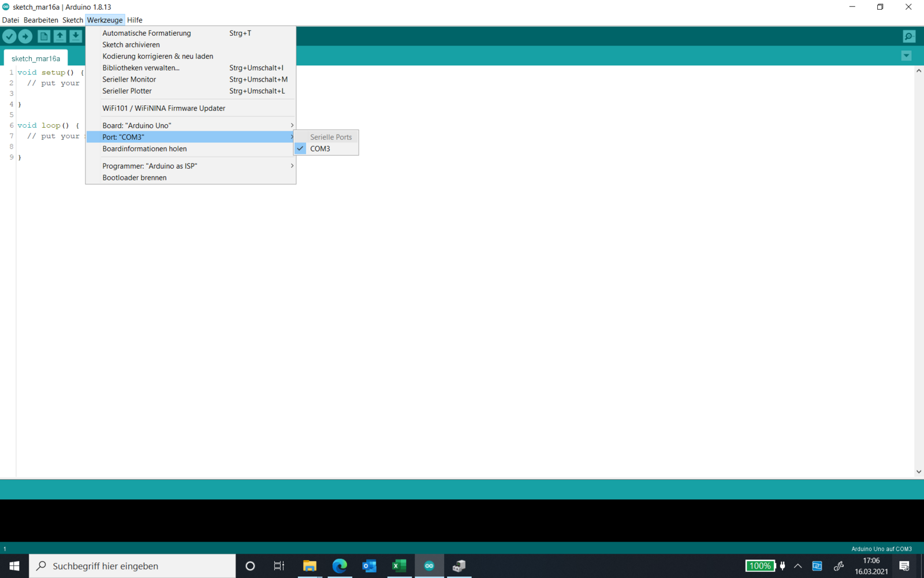Click the New sketch icon
This screenshot has height=578, width=924.
click(x=44, y=36)
